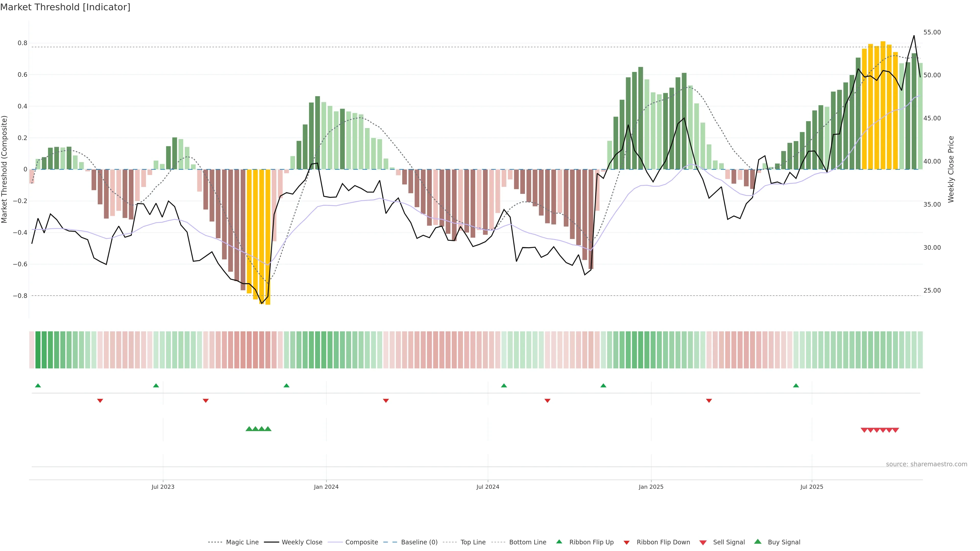
Task: Click the first red sell signal triangle
Action: click(864, 430)
